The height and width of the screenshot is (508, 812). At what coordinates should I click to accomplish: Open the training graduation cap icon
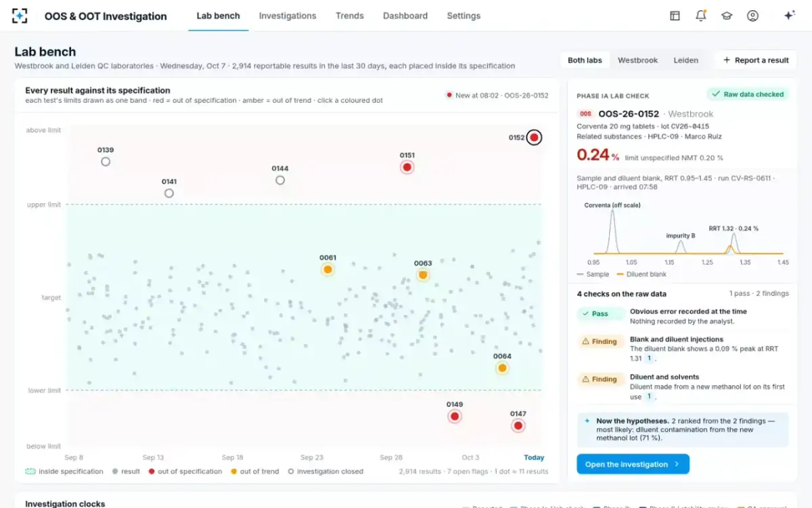click(x=727, y=16)
